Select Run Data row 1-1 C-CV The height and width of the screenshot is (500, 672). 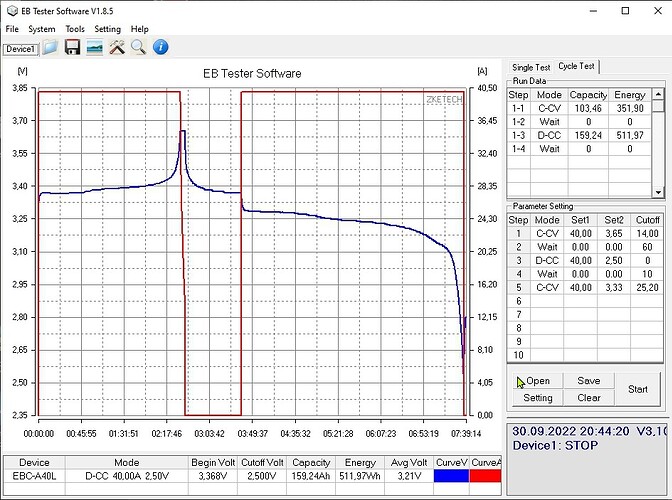(579, 108)
